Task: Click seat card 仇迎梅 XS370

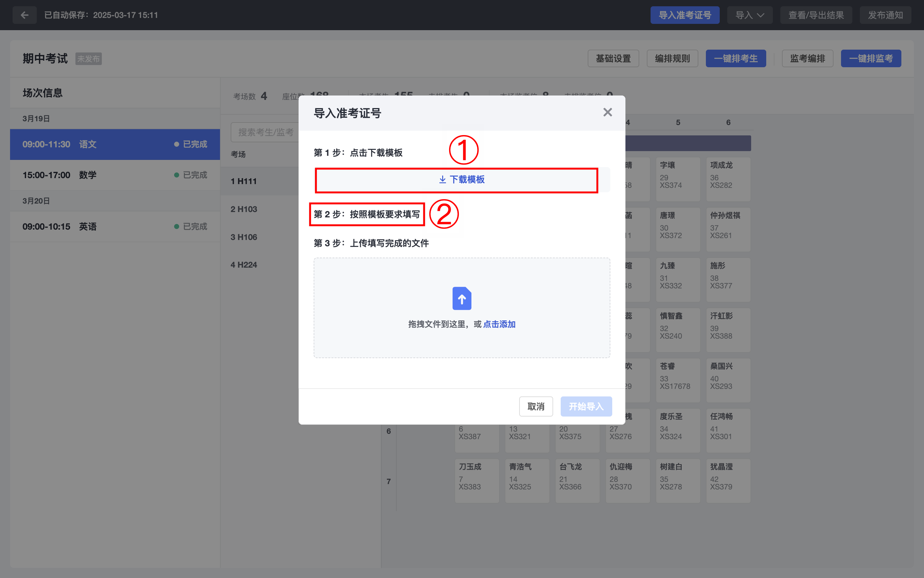Action: (x=628, y=481)
